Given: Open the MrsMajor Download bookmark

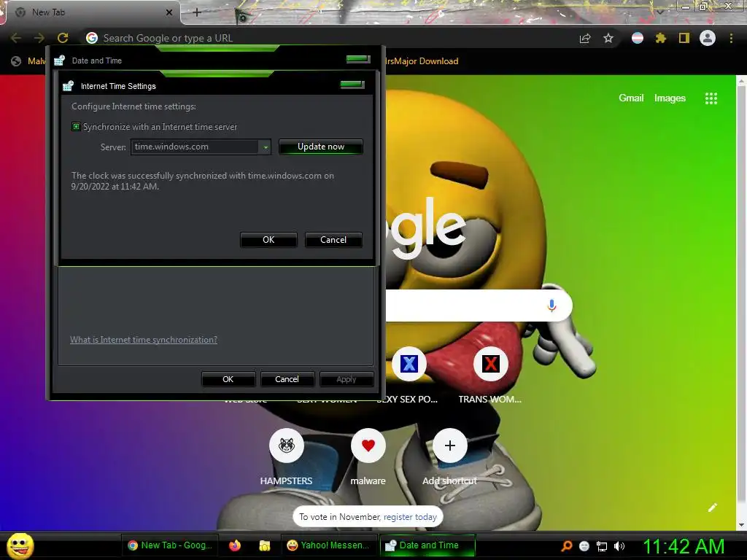Looking at the screenshot, I should coord(421,61).
